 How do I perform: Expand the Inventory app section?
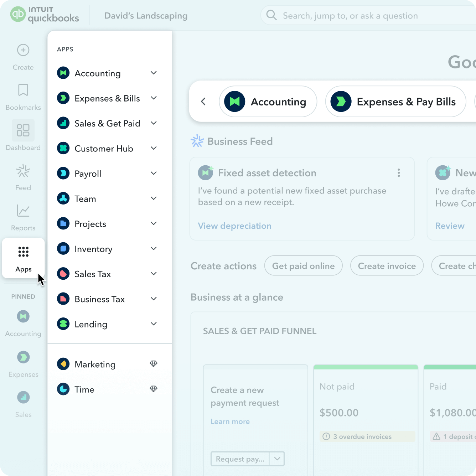[x=154, y=249]
